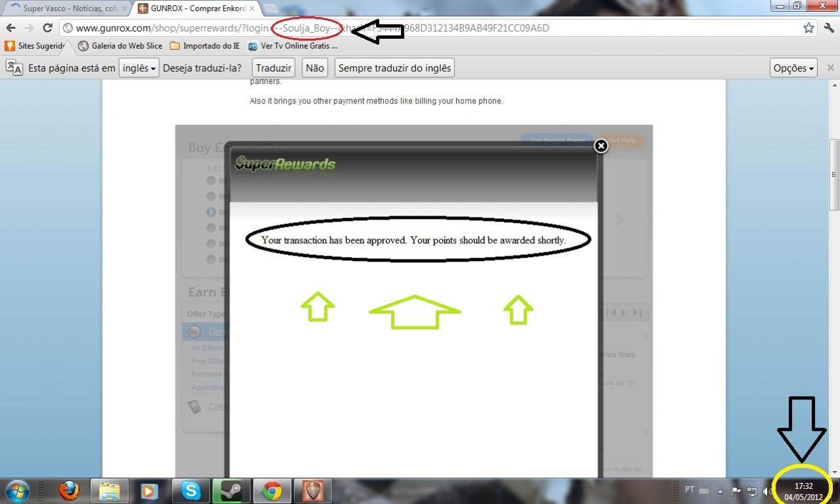840x504 pixels.
Task: Show hidden system tray icons
Action: click(720, 491)
